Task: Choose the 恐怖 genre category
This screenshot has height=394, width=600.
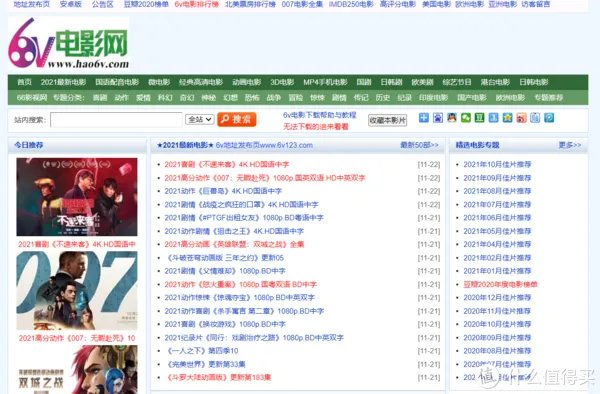Action: pyautogui.click(x=252, y=98)
